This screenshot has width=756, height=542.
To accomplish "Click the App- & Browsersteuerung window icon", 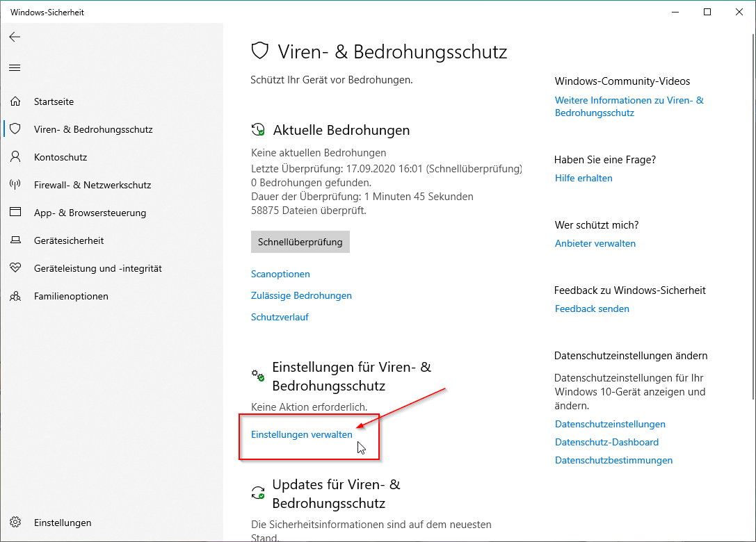I will [x=15, y=212].
